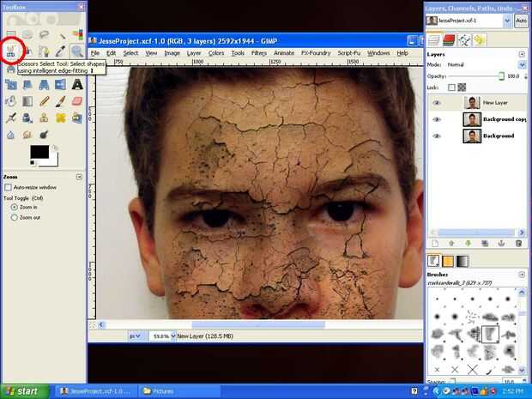532x399 pixels.
Task: Choose the Zoom in radio option
Action: [15, 207]
